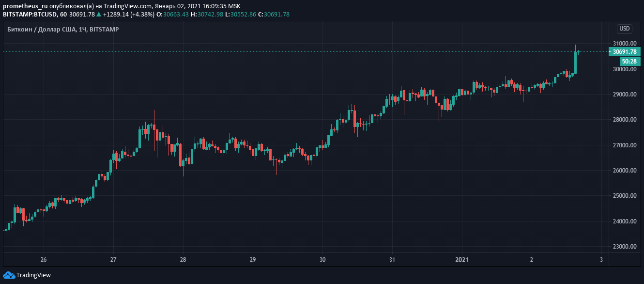
Task: Click the date label 2 on time axis
Action: [x=532, y=259]
